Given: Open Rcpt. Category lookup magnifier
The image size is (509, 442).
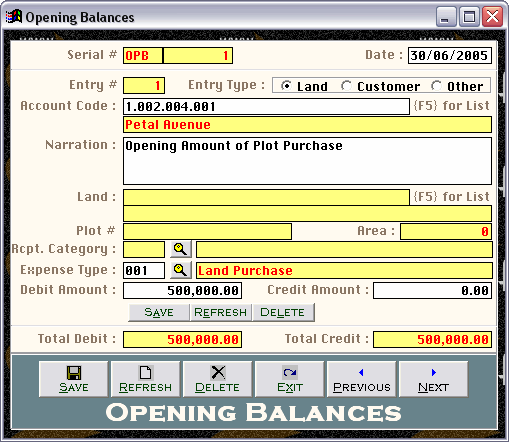Looking at the screenshot, I should [x=181, y=249].
